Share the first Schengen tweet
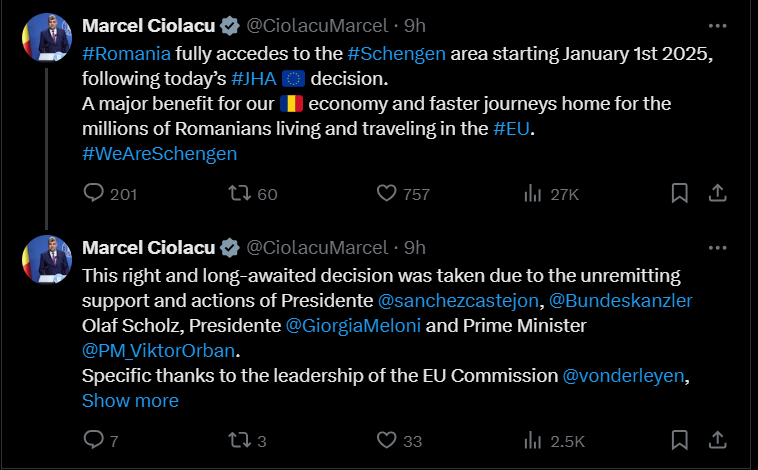The image size is (758, 470). [x=717, y=194]
